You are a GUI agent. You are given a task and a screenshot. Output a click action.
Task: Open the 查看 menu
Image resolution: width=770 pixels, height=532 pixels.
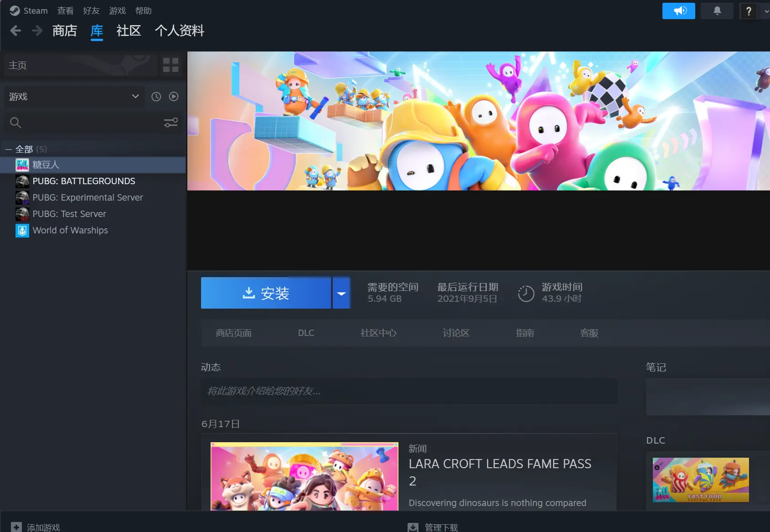click(65, 10)
